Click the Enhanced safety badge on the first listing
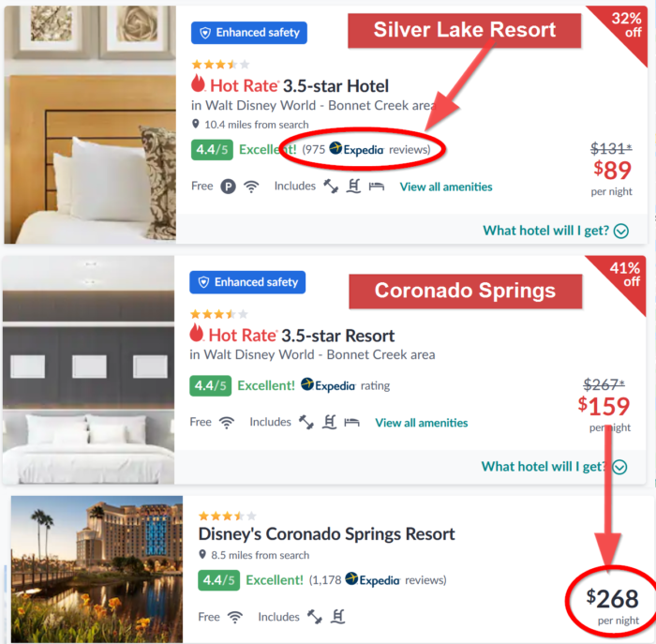656x644 pixels. tap(249, 33)
